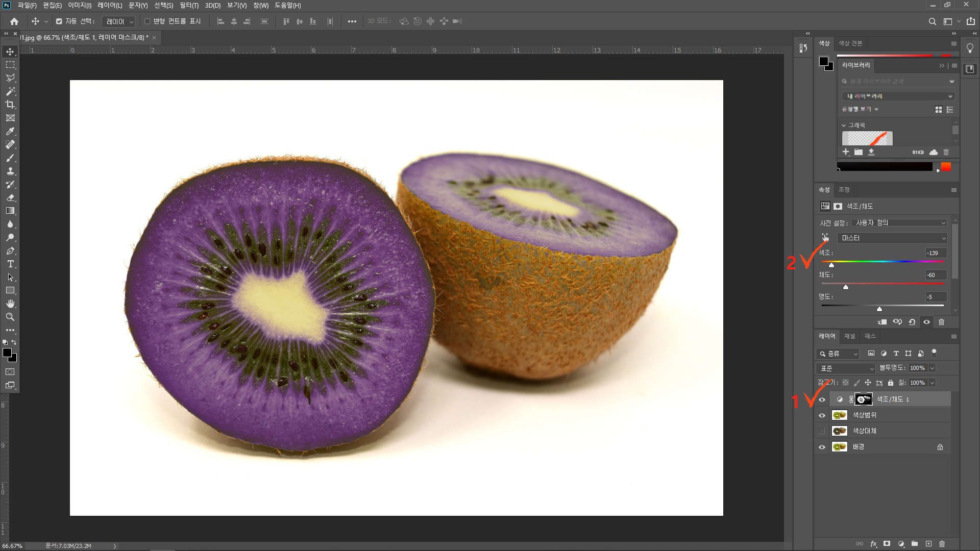Select the Magic Wand tool

click(10, 91)
